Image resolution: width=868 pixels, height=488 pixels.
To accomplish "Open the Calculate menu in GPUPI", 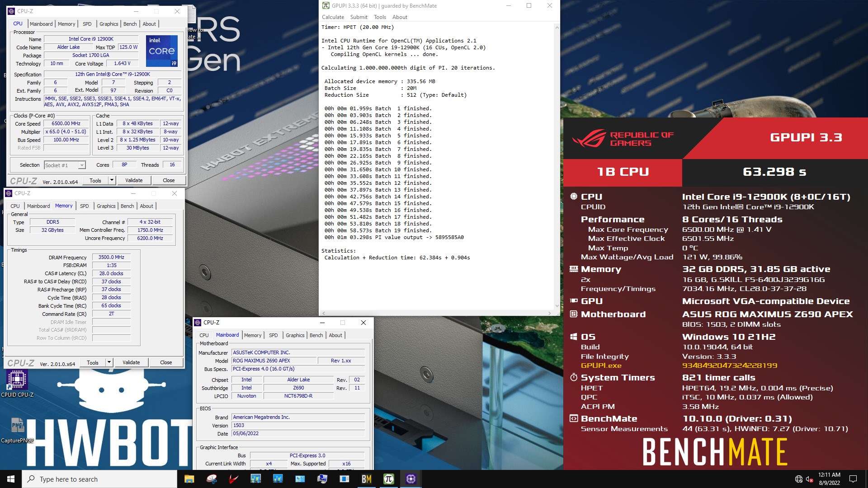I will point(333,17).
